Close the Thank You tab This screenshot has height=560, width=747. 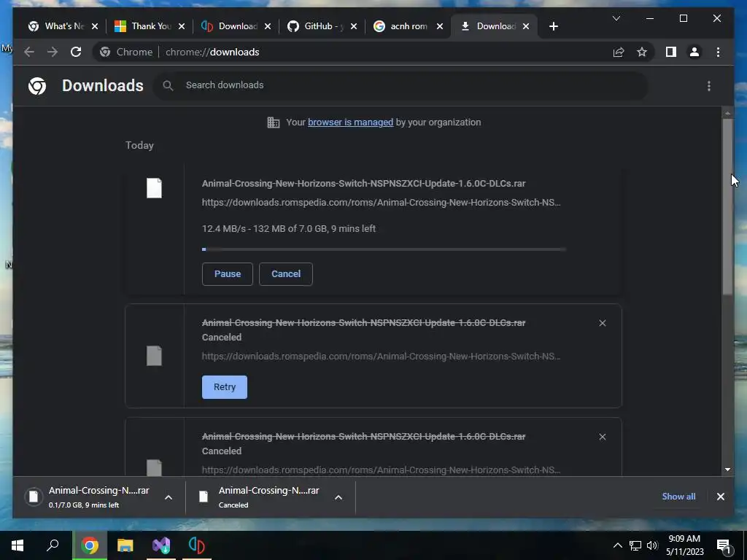[181, 27]
